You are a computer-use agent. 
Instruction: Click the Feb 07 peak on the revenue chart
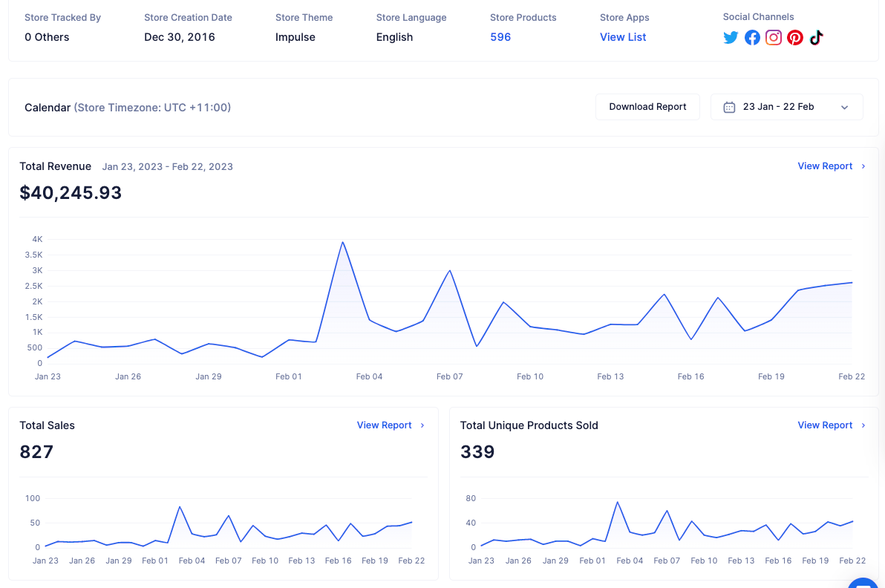click(x=450, y=271)
